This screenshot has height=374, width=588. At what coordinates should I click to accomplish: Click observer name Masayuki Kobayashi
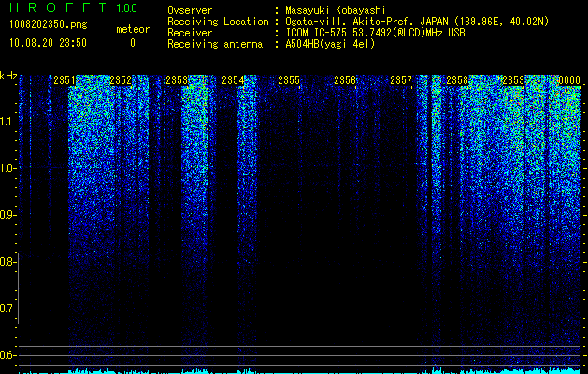[x=336, y=10]
